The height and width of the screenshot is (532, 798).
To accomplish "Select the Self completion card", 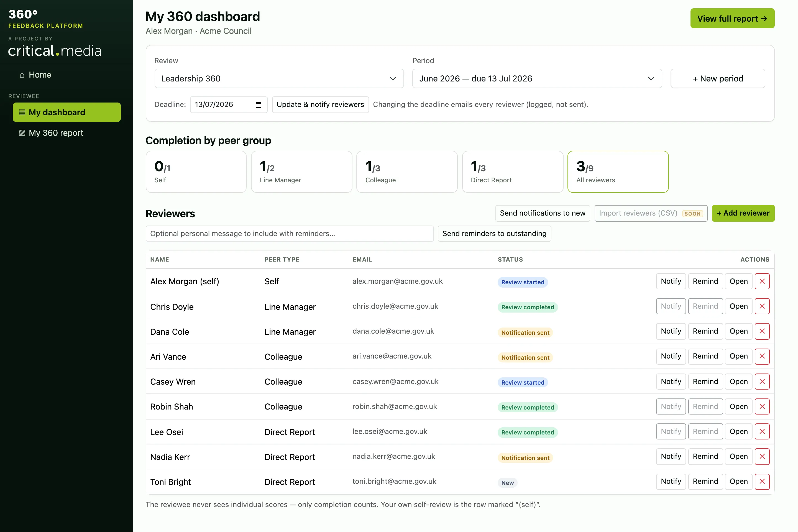I will [196, 172].
